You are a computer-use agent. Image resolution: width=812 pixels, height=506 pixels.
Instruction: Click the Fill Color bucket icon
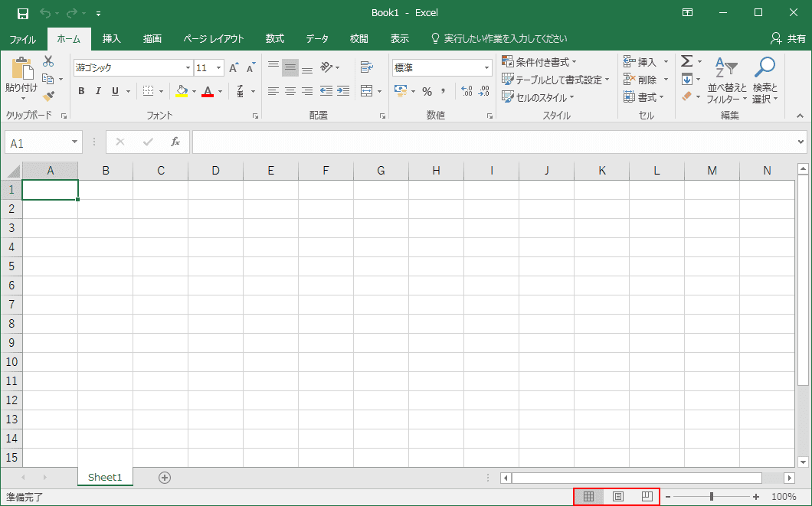(182, 92)
